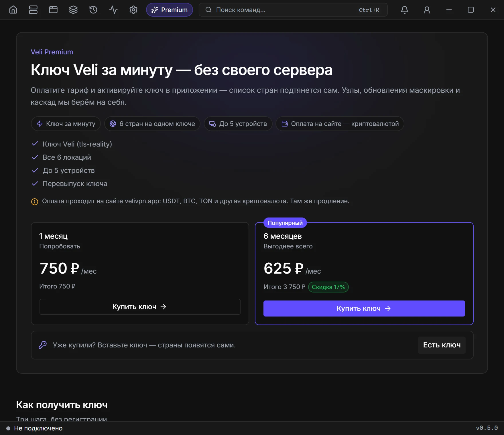
Task: Click the wallet icon in payment chip
Action: click(x=284, y=124)
